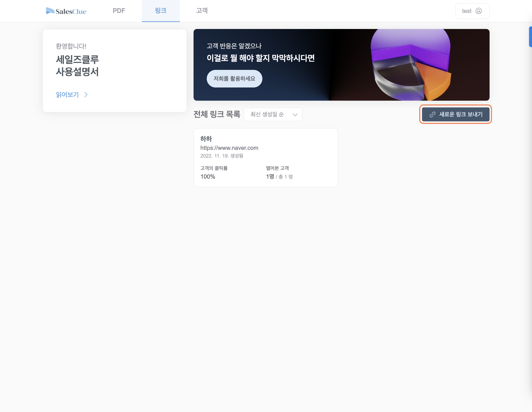Click the 100% click rate value

coord(208,177)
